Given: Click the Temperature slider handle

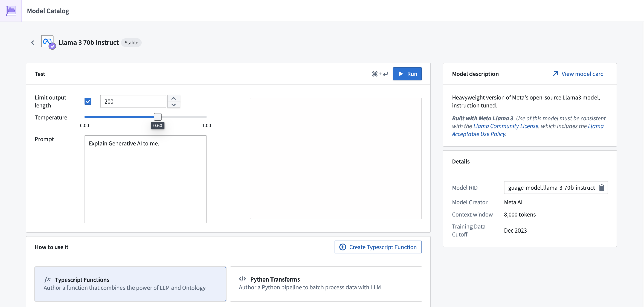Looking at the screenshot, I should coord(158,117).
